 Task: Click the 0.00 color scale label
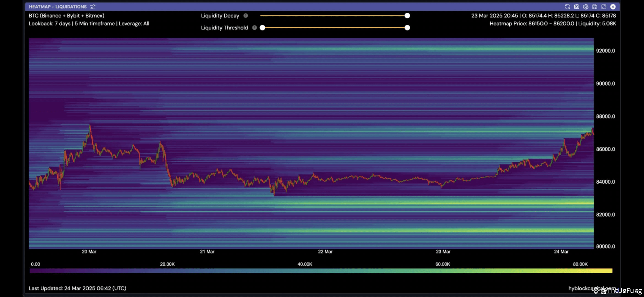click(36, 264)
